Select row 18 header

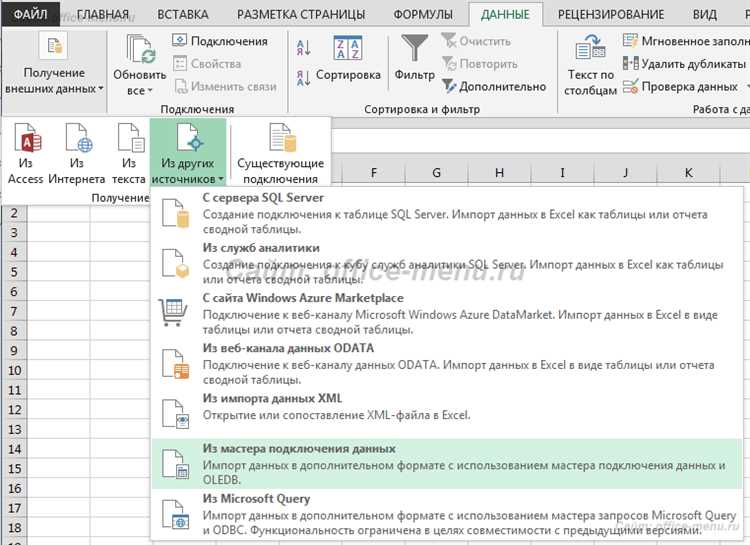(x=14, y=528)
